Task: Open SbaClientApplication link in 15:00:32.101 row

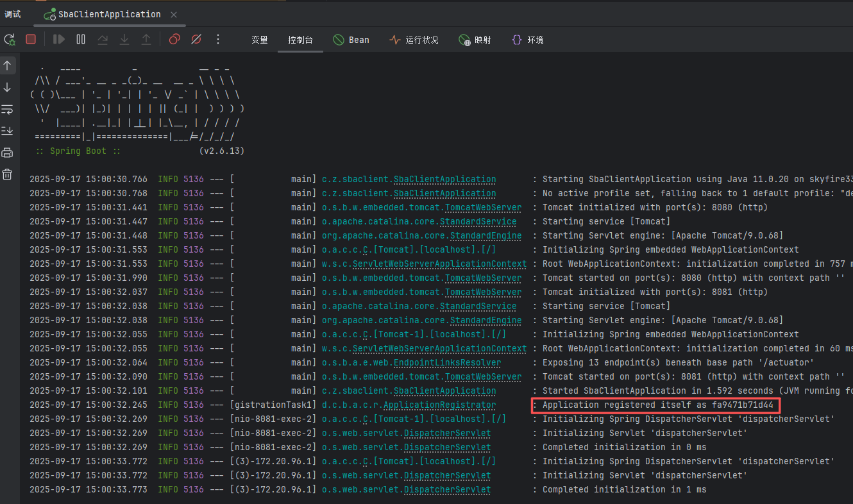Action: (x=444, y=391)
